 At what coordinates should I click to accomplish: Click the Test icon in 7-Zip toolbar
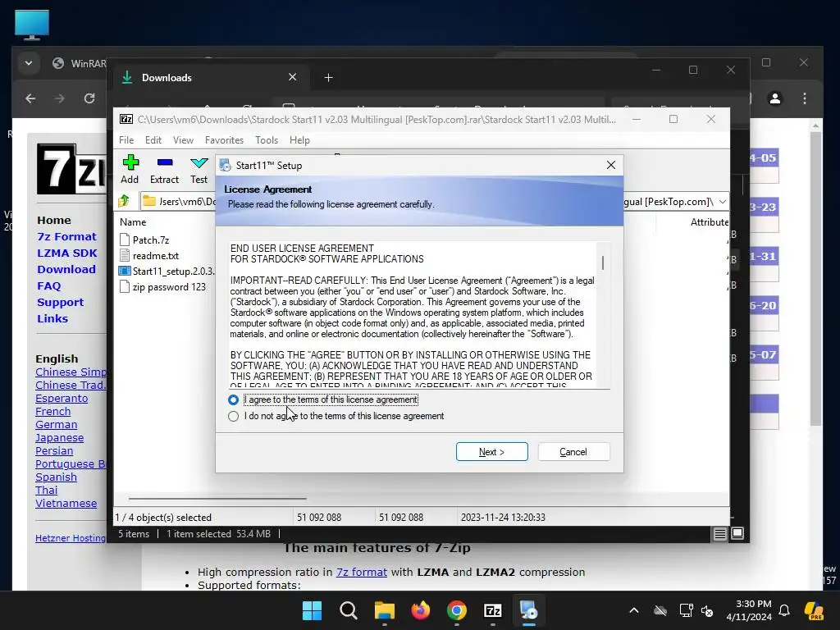coord(199,169)
